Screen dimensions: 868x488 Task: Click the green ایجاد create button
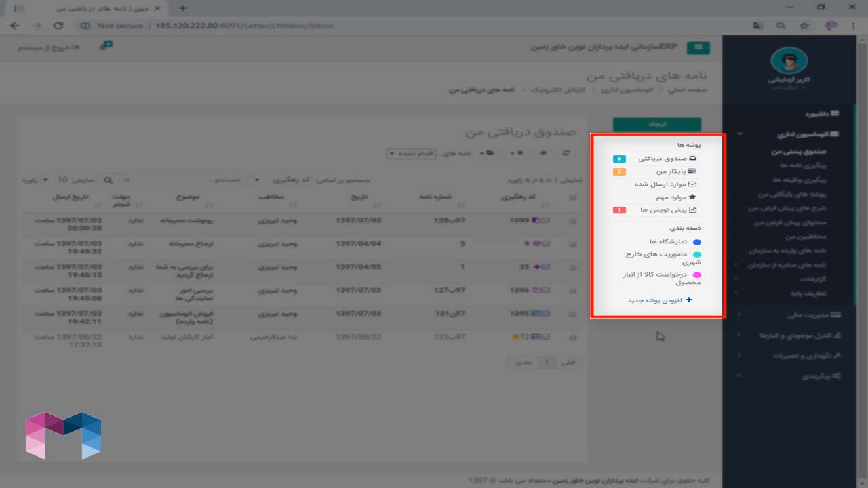(x=656, y=125)
